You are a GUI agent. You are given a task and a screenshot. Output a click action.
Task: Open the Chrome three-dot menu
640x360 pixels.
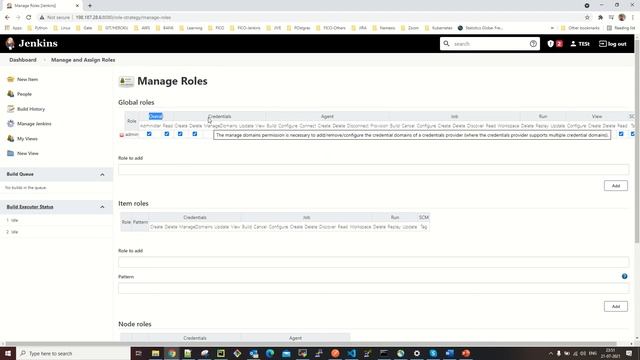tap(633, 17)
